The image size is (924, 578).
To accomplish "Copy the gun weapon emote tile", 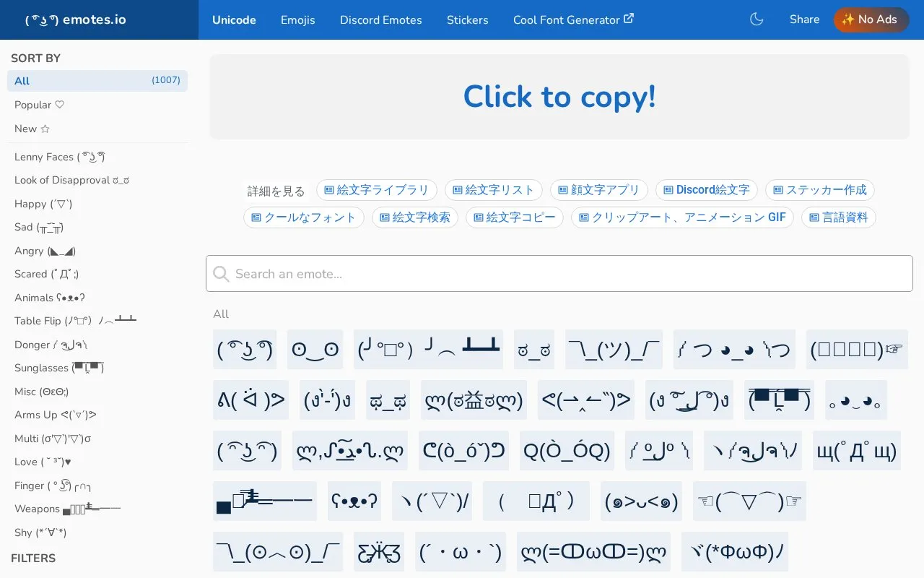I will (x=265, y=501).
